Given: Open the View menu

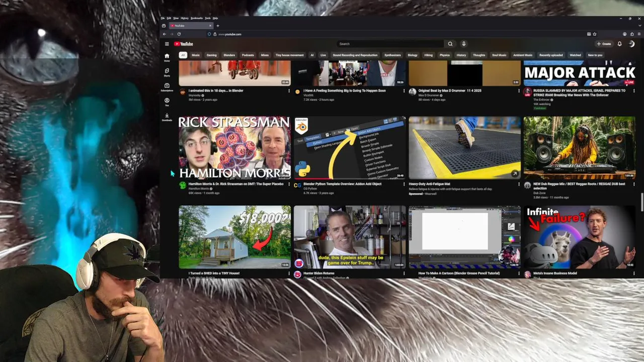Looking at the screenshot, I should click(176, 18).
